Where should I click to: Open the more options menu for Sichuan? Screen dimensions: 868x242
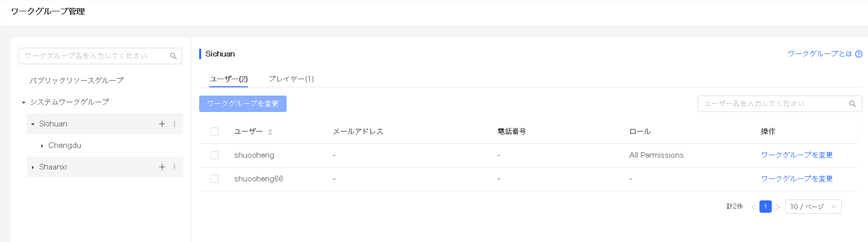[x=174, y=124]
